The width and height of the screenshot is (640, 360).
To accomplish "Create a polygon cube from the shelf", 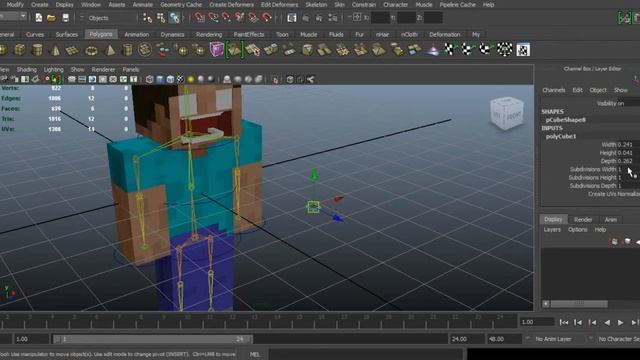I will coord(20,50).
